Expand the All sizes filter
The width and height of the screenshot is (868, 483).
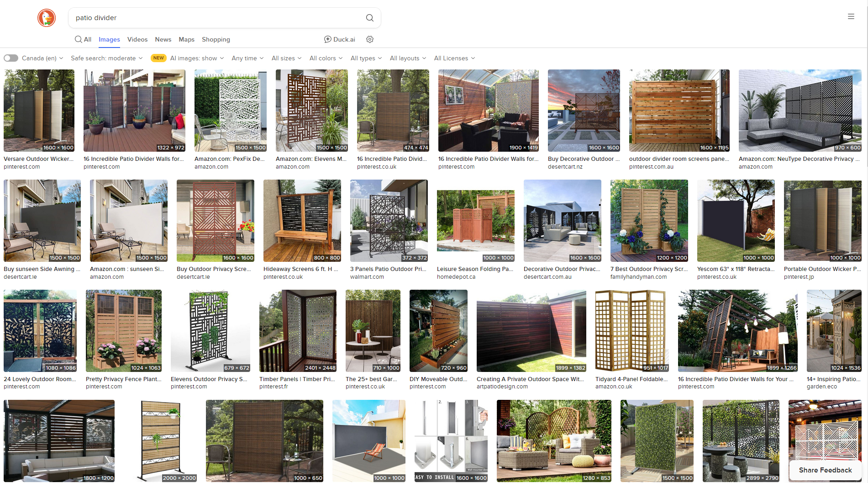[x=286, y=58]
